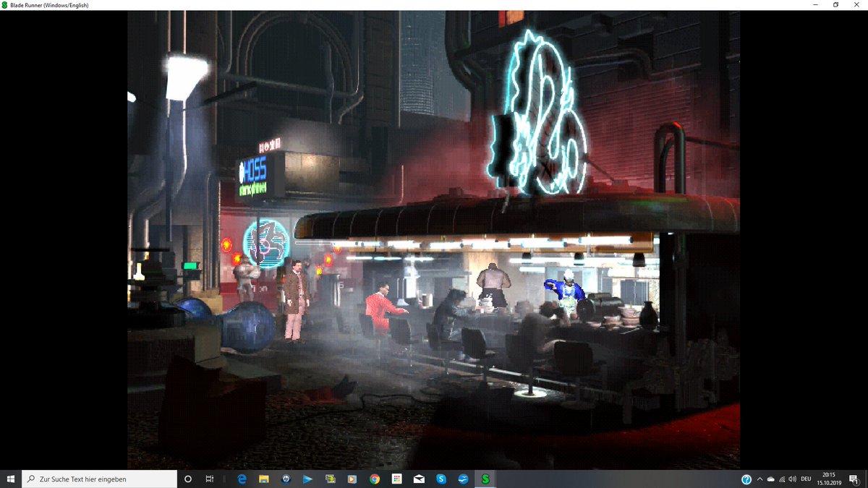Toggle Task View next to the search box
Image resolution: width=868 pixels, height=488 pixels.
(209, 479)
